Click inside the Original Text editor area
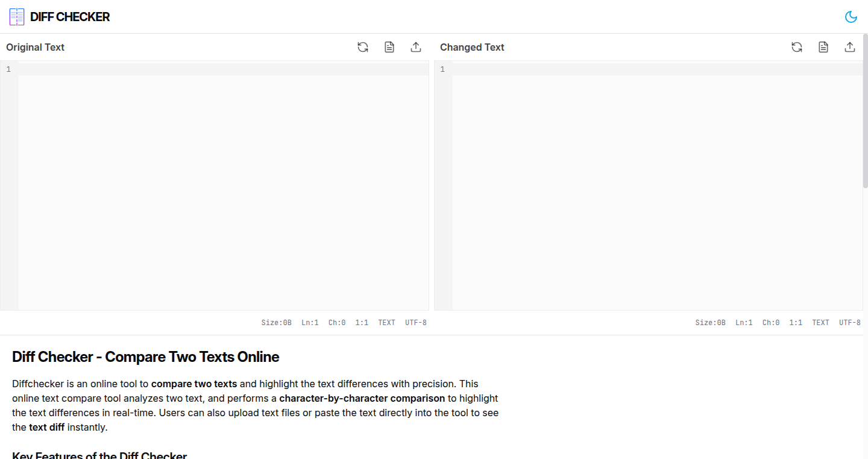The width and height of the screenshot is (868, 459). (223, 186)
